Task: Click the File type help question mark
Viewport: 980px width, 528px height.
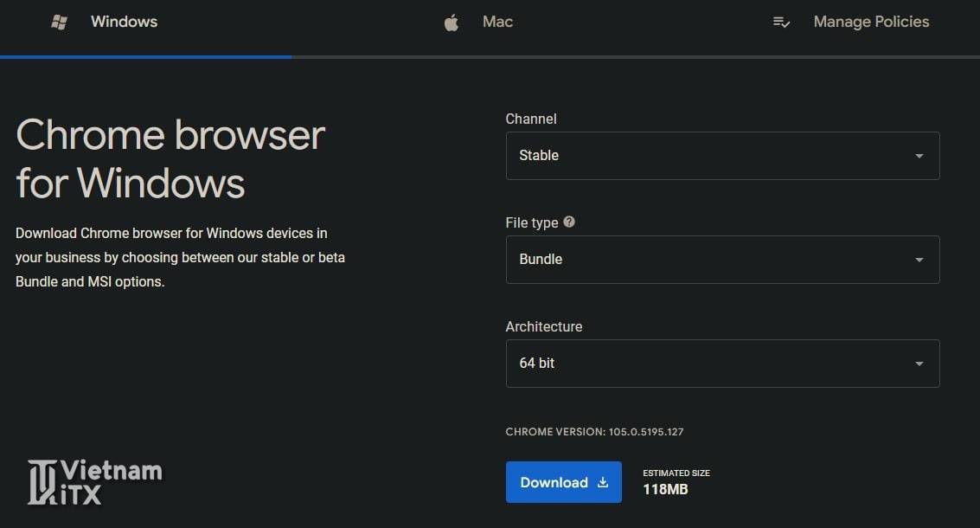Action: 569,222
